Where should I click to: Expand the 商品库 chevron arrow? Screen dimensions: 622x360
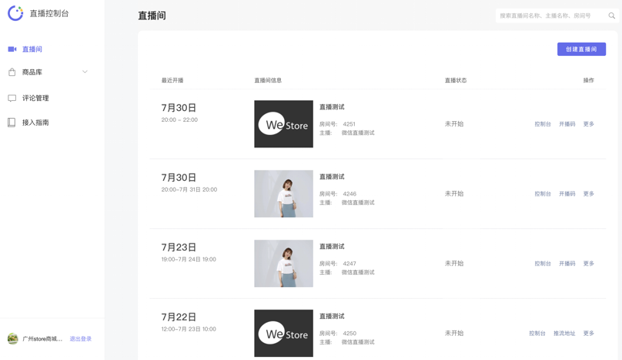[x=85, y=72]
